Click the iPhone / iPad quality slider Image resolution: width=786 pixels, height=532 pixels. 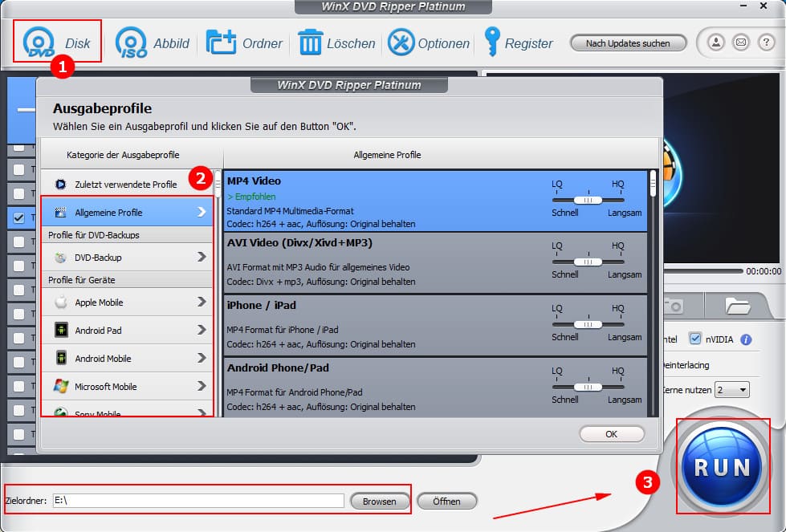pos(588,325)
